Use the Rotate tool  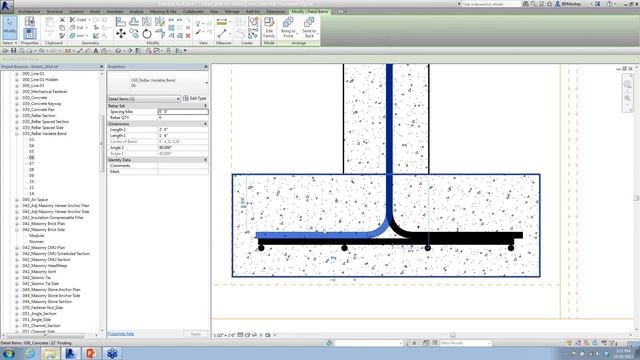coord(147,34)
